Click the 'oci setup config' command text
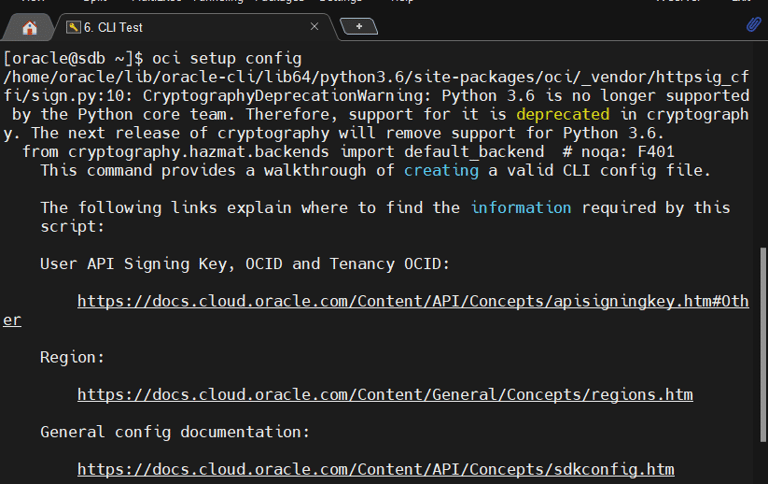The height and width of the screenshot is (484, 768). point(227,58)
